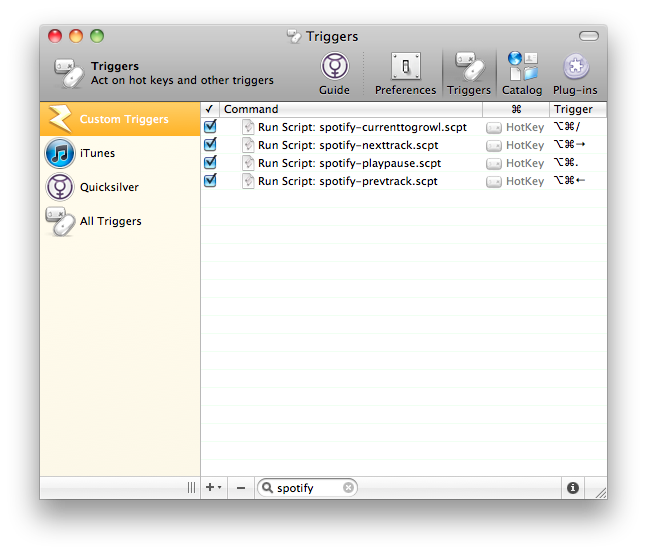Click script icon for spotify-prevtrack.scpt

coord(248,181)
